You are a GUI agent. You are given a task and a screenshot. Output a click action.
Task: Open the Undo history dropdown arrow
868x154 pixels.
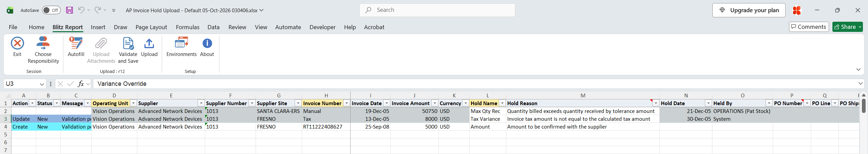(88, 10)
